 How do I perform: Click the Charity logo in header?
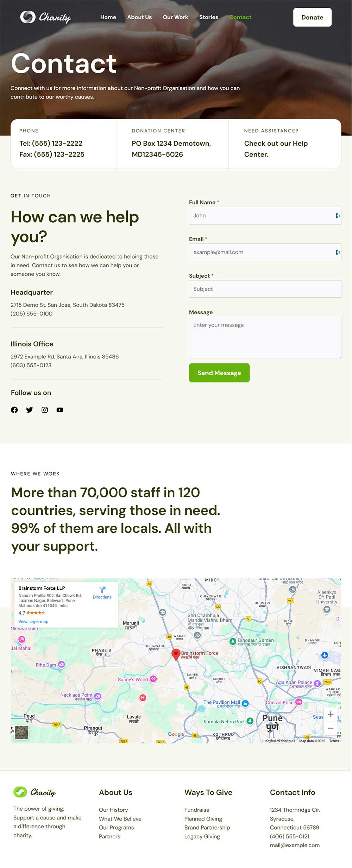(x=45, y=17)
